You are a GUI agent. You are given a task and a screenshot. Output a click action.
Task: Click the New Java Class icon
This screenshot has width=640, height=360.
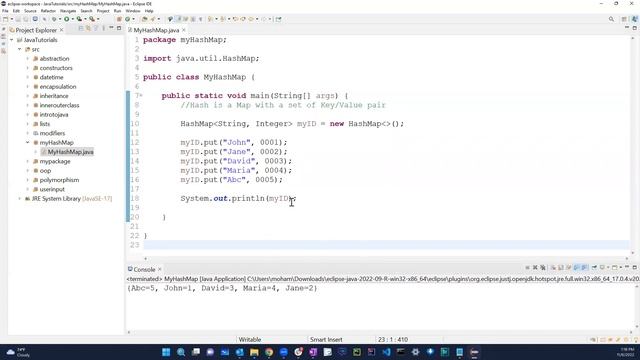[x=127, y=19]
